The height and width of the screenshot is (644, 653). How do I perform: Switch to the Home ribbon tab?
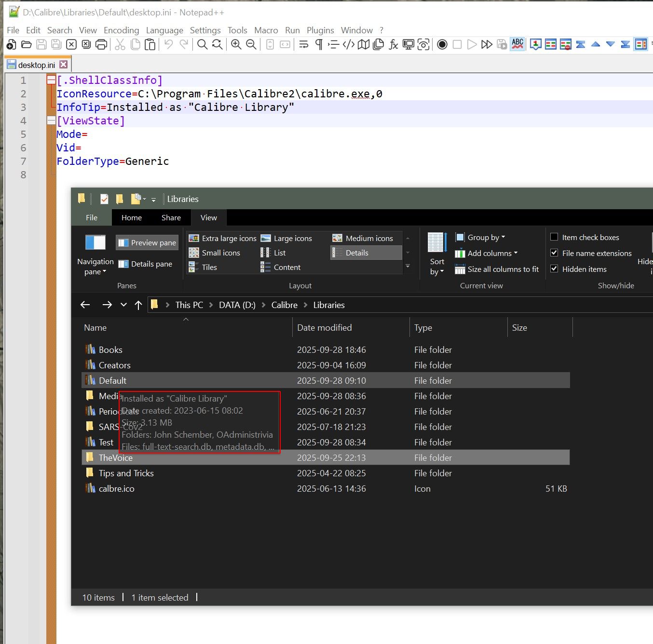tap(131, 218)
